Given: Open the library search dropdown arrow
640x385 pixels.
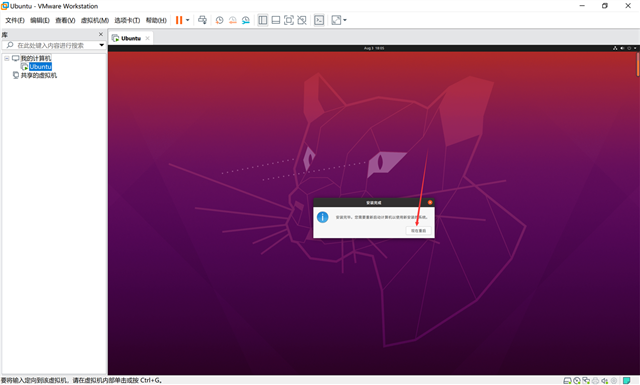Looking at the screenshot, I should (102, 45).
